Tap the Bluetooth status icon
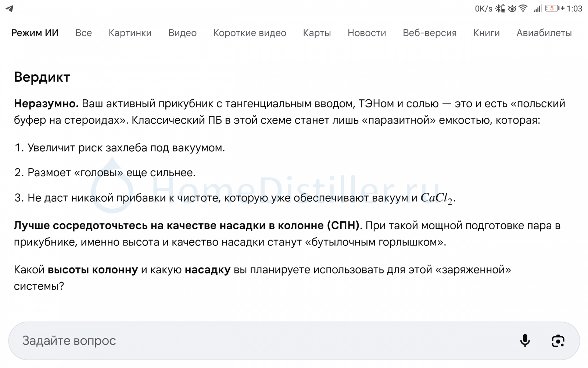 (x=500, y=8)
